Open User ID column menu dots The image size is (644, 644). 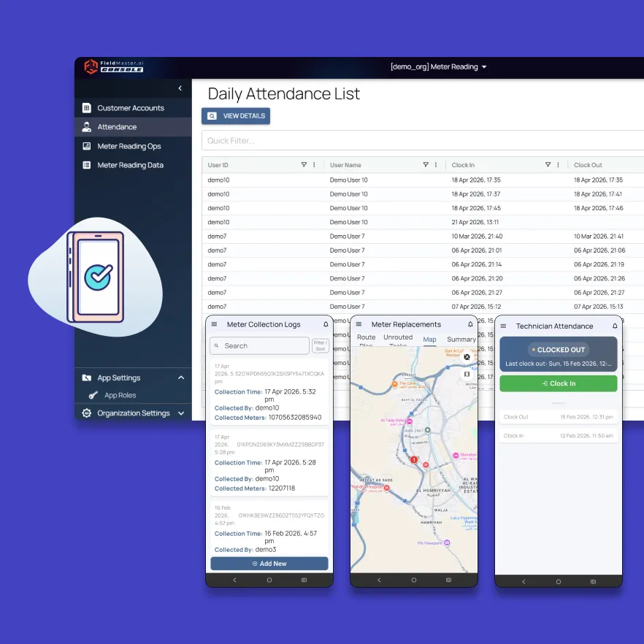314,165
